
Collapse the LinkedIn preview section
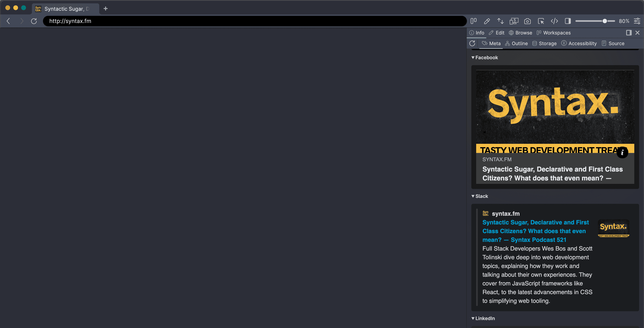point(483,318)
